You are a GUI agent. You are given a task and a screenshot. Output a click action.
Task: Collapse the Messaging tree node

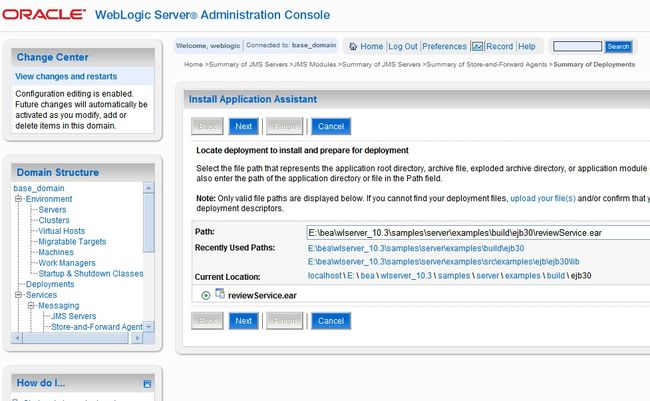(31, 306)
